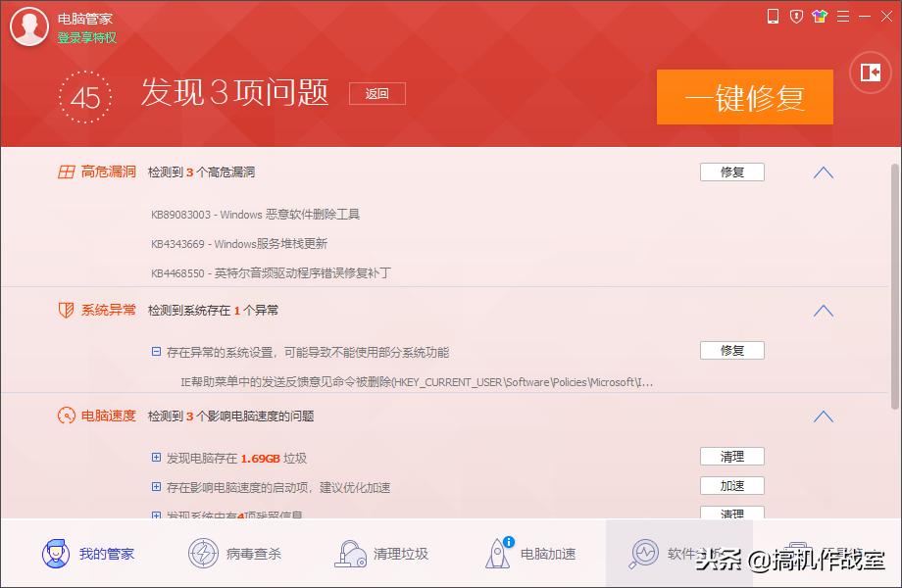Click 返回 to go back
The image size is (902, 588).
376,93
